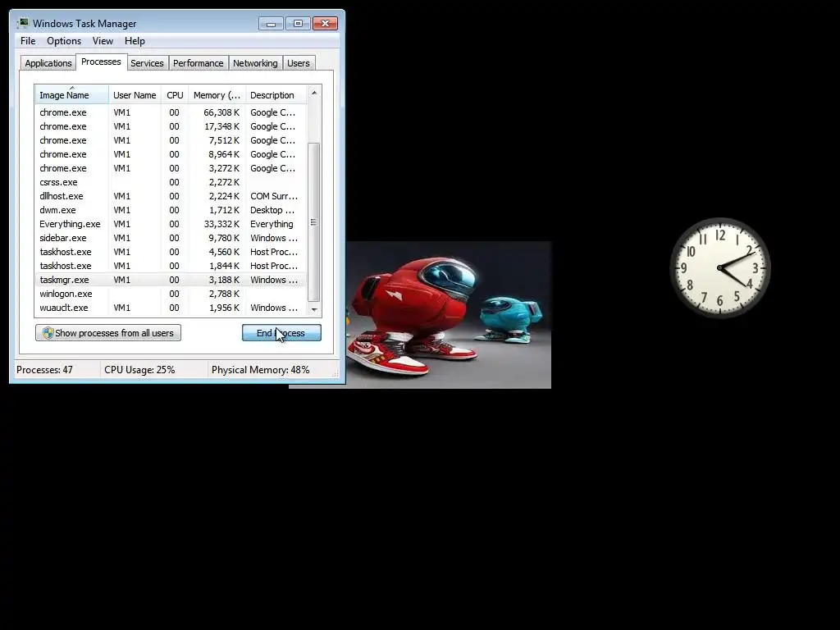Screen dimensions: 840x630
Task: Click the process list scroll down arrow
Action: point(314,309)
